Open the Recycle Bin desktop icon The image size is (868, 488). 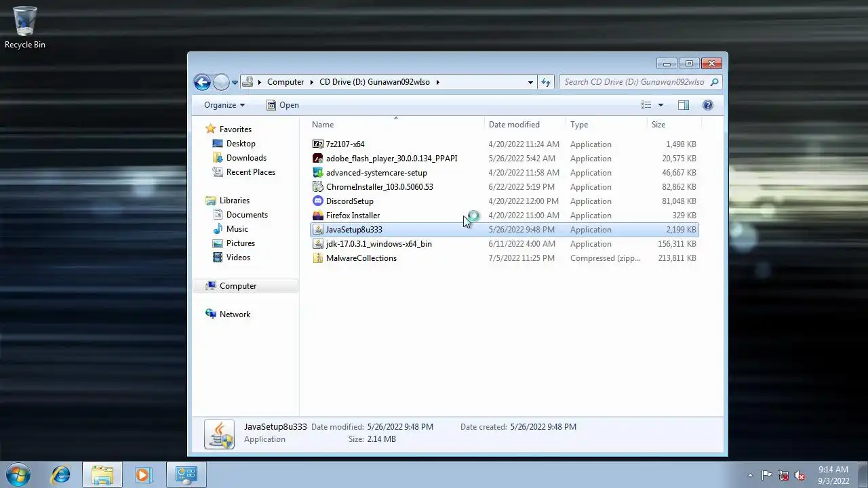click(25, 28)
